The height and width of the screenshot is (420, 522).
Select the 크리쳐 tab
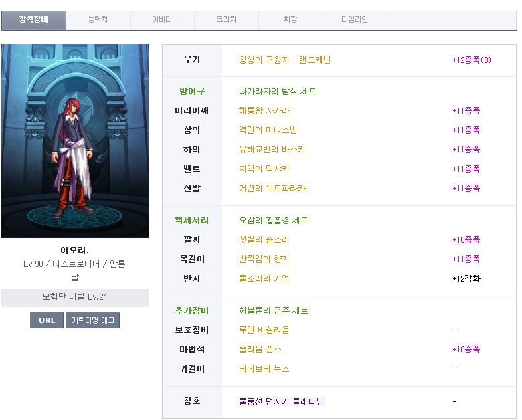pos(226,20)
